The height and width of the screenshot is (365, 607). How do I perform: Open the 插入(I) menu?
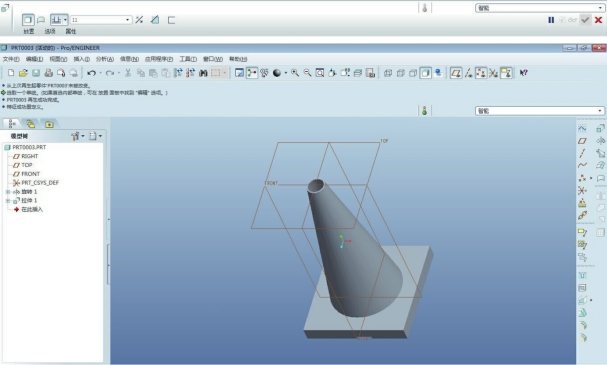pos(82,59)
